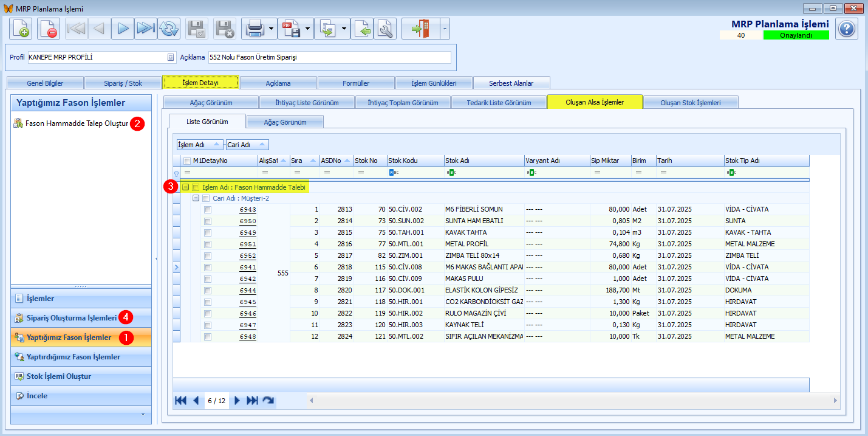Switch to Ağaç Görünüm beside Liste Görünüm

coord(285,122)
